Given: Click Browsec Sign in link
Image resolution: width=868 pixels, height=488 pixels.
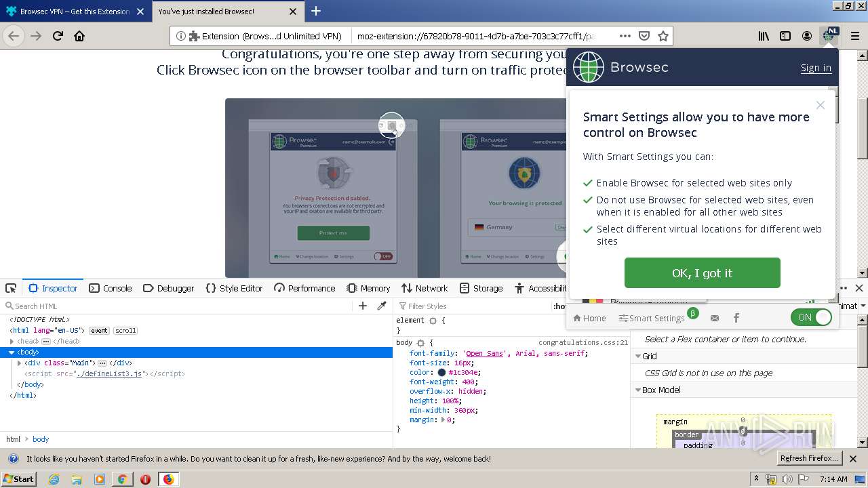Looking at the screenshot, I should tap(816, 68).
